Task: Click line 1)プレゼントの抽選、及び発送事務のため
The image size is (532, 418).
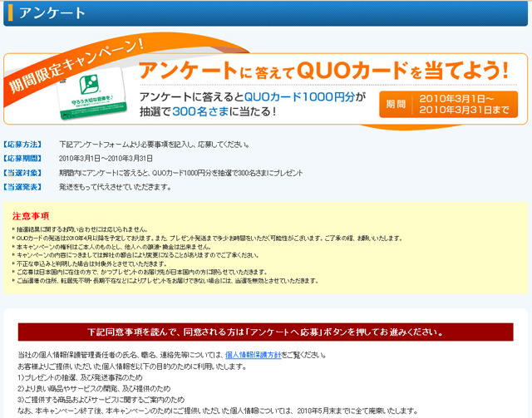Action: coord(80,377)
